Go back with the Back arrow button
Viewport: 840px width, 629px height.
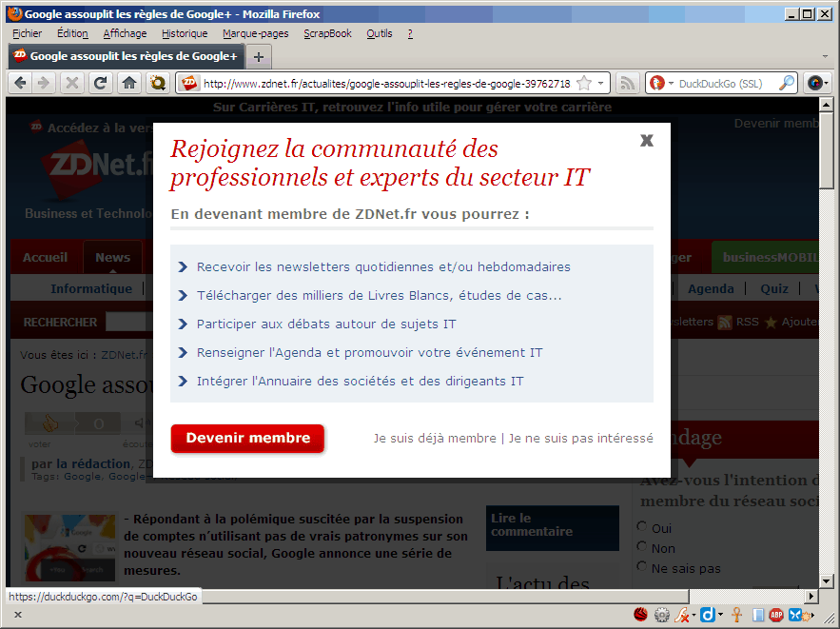point(20,83)
